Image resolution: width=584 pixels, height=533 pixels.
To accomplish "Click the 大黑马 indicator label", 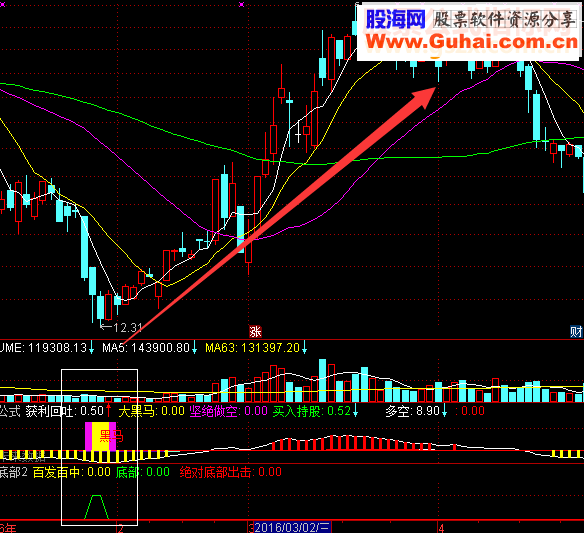I will pos(152,411).
